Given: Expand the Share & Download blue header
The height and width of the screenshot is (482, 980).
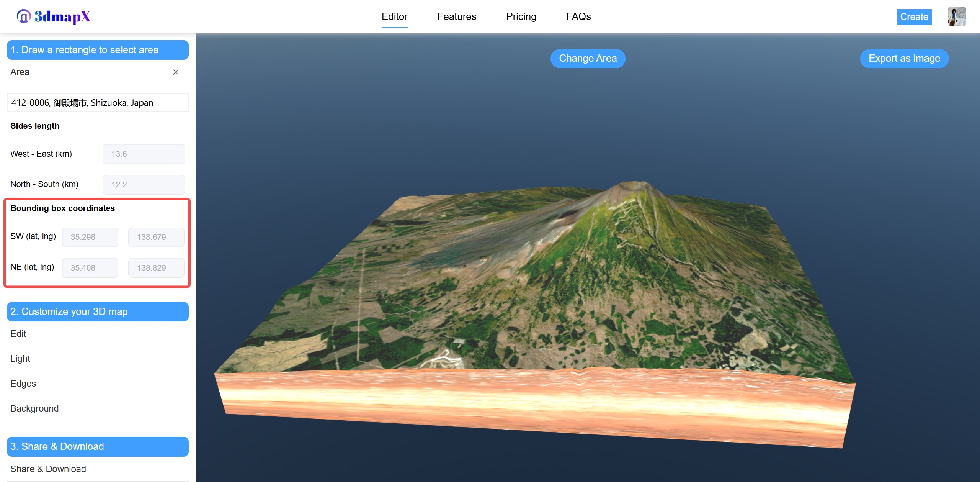Looking at the screenshot, I should click(98, 446).
